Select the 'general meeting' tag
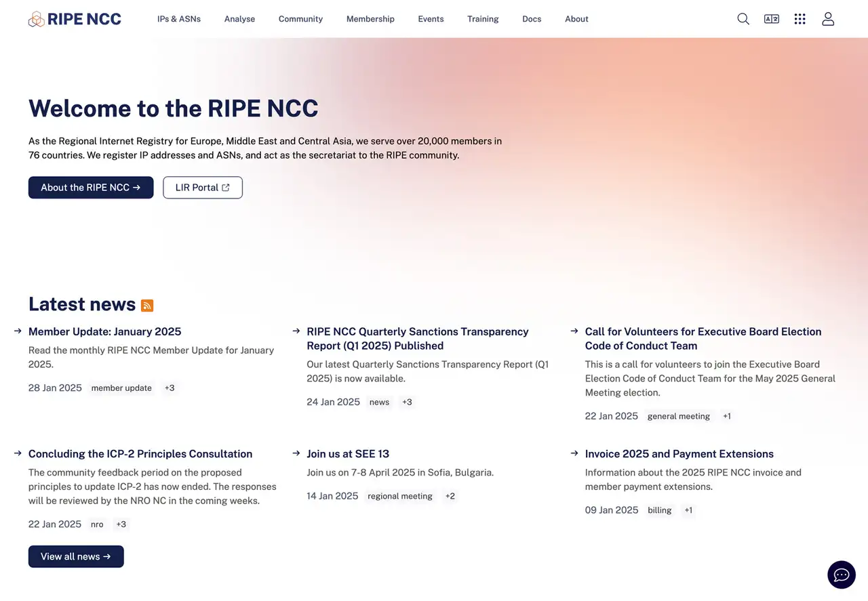 (x=678, y=416)
